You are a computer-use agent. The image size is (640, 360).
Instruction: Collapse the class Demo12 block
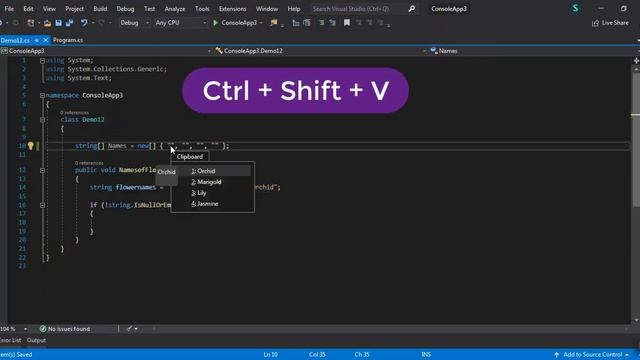pos(42,120)
